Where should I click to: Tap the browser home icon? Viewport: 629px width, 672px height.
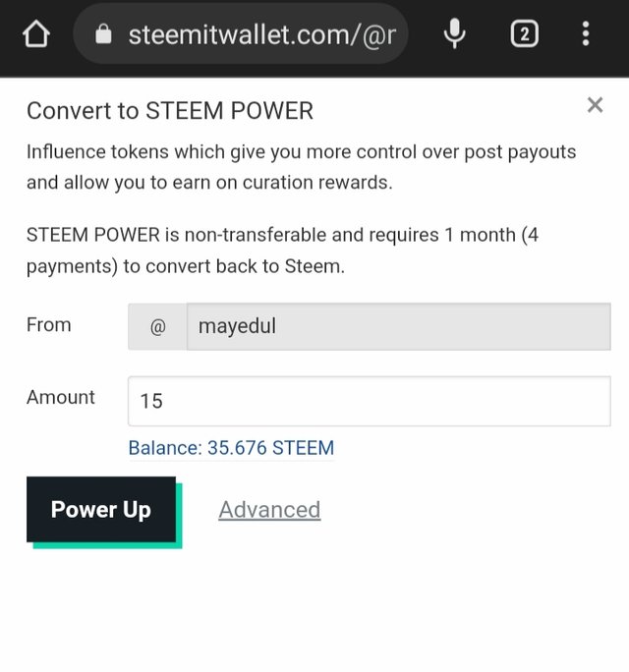coord(35,35)
